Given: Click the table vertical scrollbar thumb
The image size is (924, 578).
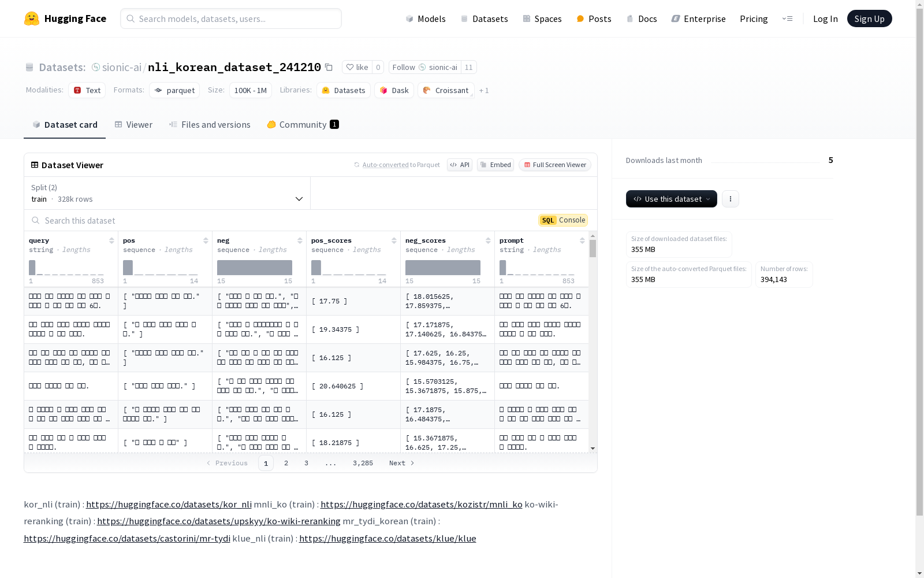Looking at the screenshot, I should click(x=593, y=249).
